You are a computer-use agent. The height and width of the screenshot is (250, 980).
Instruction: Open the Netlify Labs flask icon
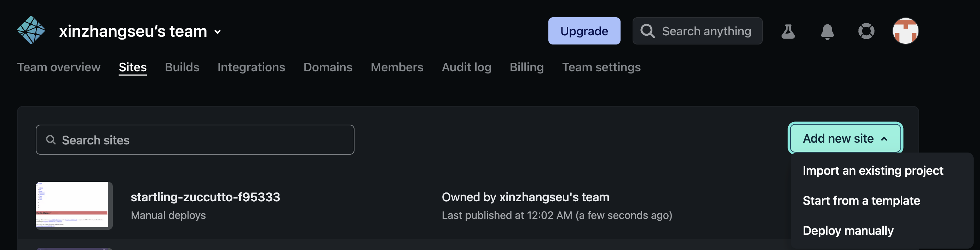pos(788,31)
